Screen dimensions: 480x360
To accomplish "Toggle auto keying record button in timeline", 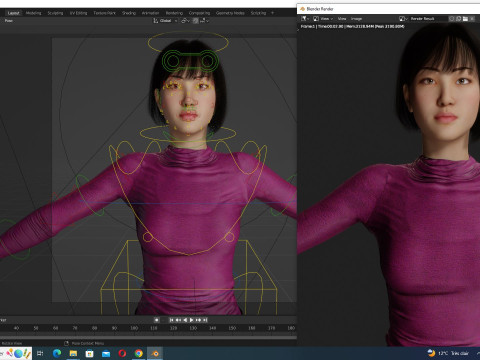I will [x=156, y=320].
